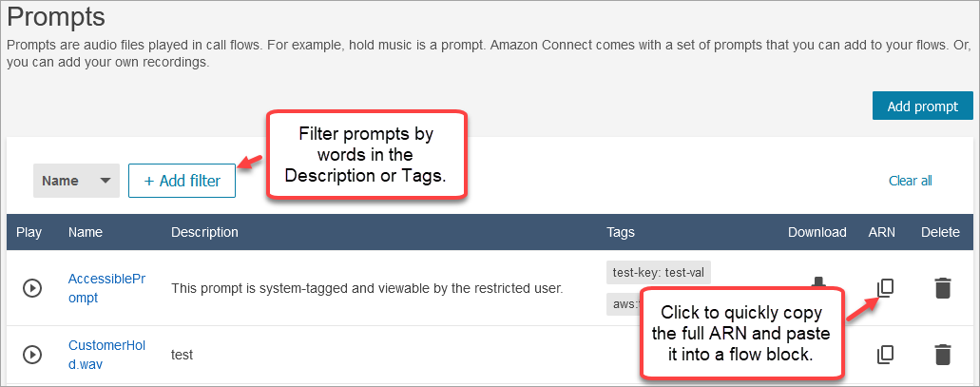Clear all applied filters

[x=910, y=181]
